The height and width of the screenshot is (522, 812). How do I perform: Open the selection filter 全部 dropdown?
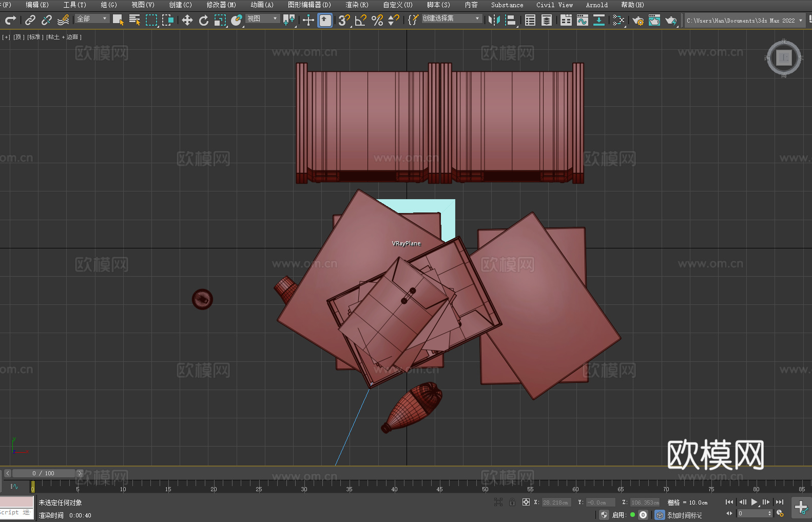click(92, 18)
